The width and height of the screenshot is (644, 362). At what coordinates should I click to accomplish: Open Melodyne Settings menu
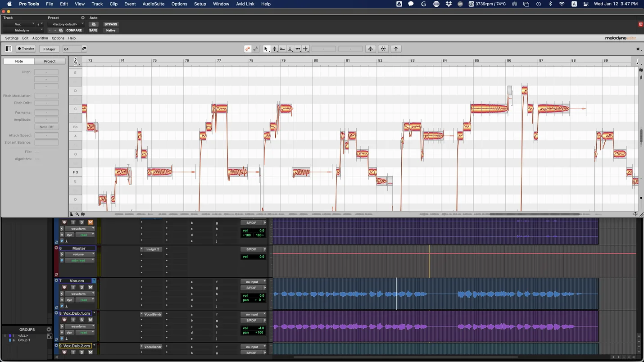tap(12, 38)
